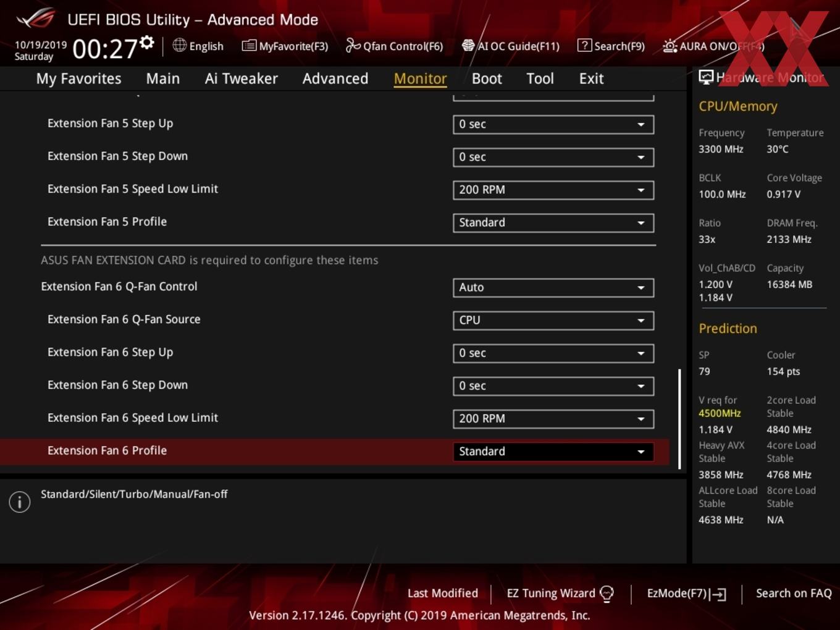
Task: Go to the Advanced tab
Action: point(335,78)
